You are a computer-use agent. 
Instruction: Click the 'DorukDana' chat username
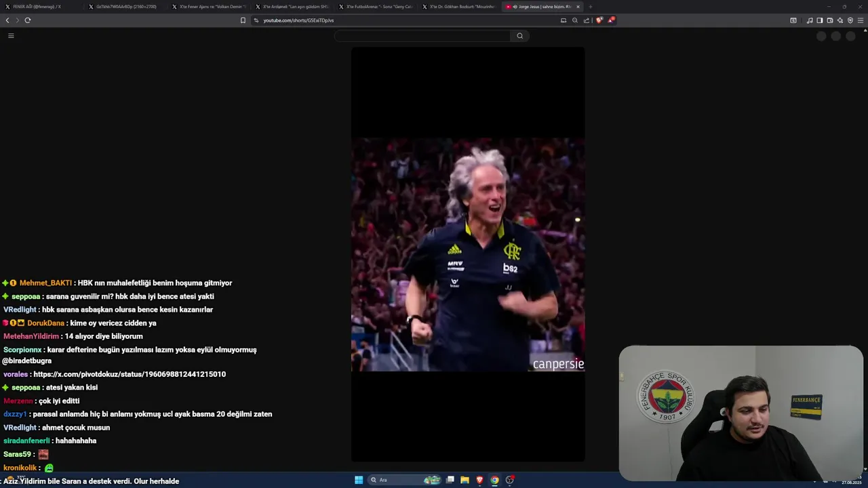tap(45, 323)
